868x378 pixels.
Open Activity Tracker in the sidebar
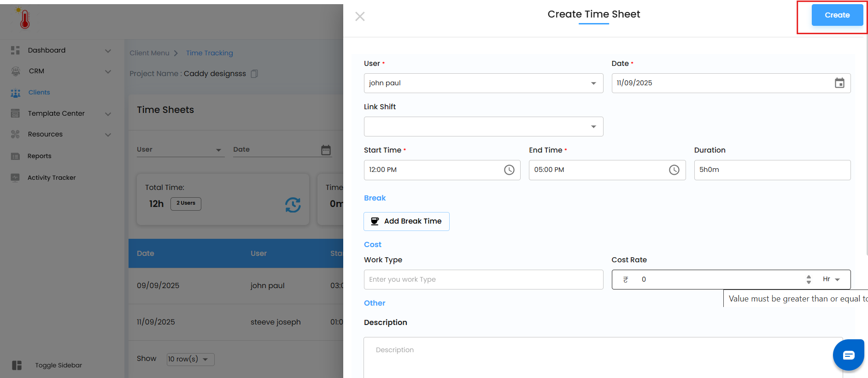pos(51,177)
